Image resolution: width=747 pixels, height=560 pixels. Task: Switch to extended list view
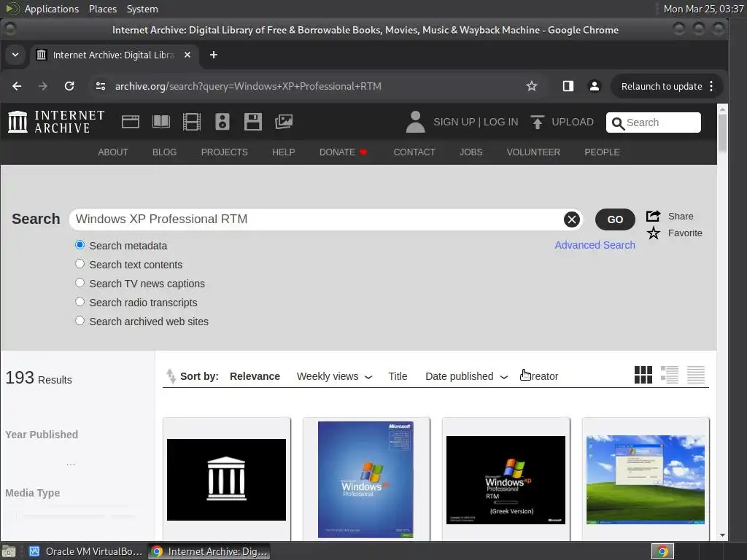670,375
